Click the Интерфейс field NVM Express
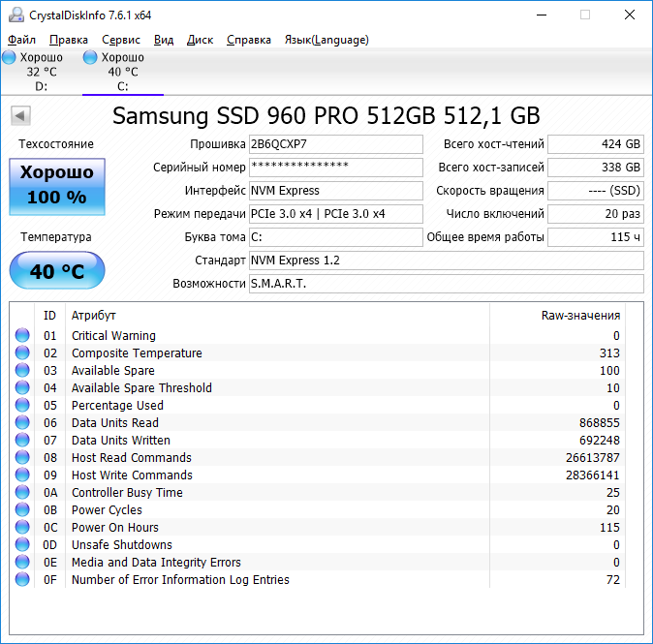 [x=336, y=191]
